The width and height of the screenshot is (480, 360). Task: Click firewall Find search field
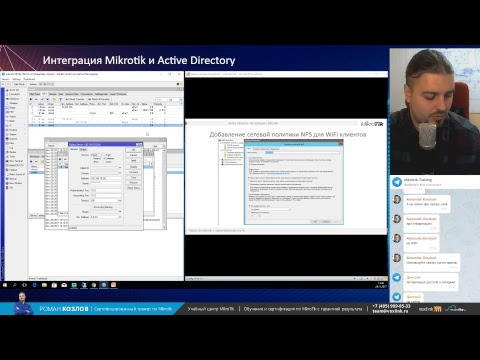161,99
